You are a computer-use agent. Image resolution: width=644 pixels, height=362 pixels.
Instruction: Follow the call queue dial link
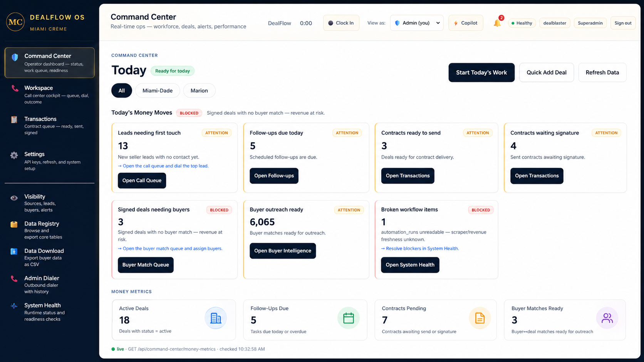coord(163,166)
